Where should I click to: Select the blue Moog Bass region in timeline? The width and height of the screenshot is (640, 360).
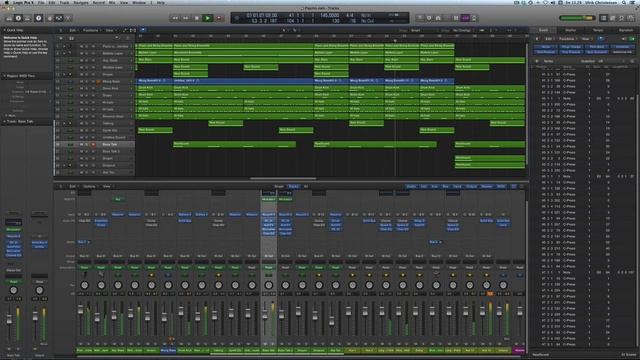point(154,81)
